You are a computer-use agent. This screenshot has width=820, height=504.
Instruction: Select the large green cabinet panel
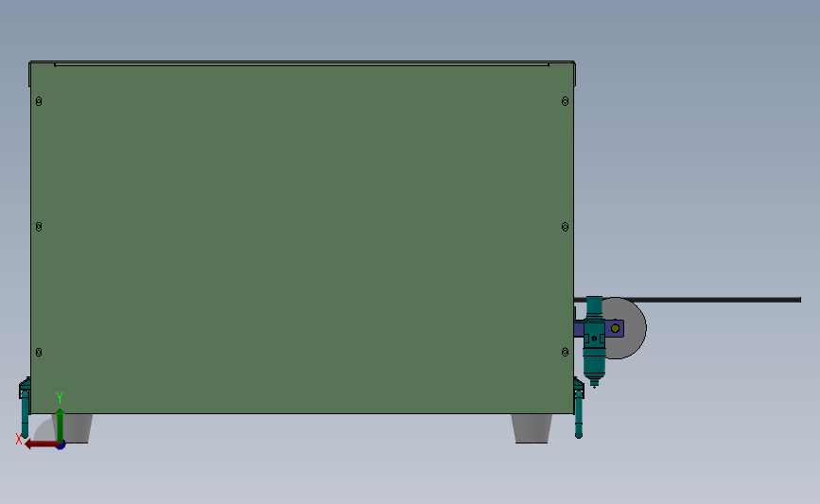303,238
